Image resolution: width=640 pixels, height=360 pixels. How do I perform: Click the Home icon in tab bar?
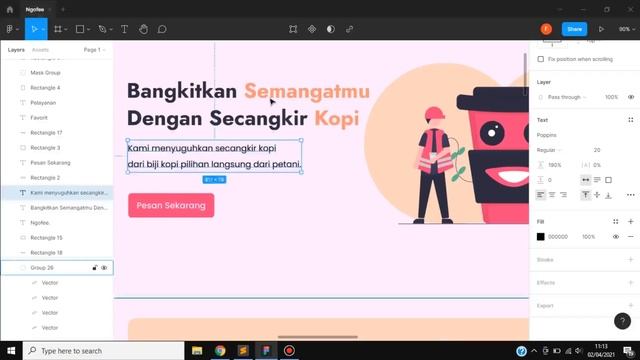pos(10,9)
